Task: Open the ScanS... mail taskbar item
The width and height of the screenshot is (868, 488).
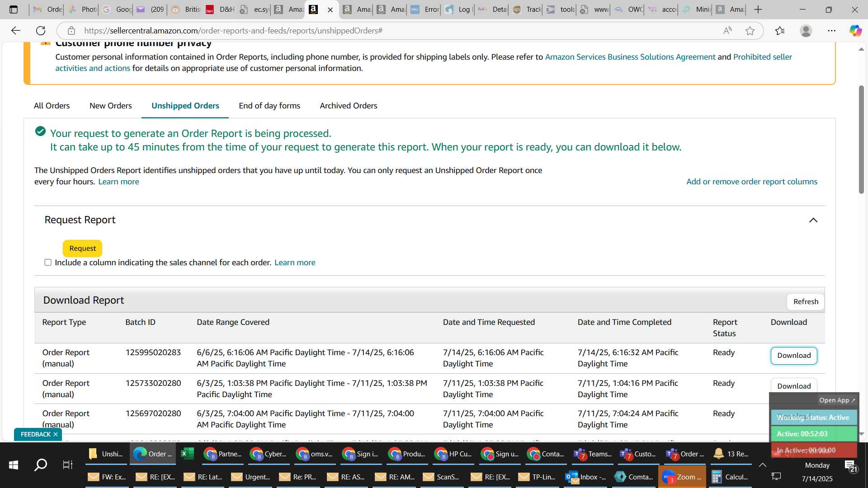Action: tap(442, 477)
